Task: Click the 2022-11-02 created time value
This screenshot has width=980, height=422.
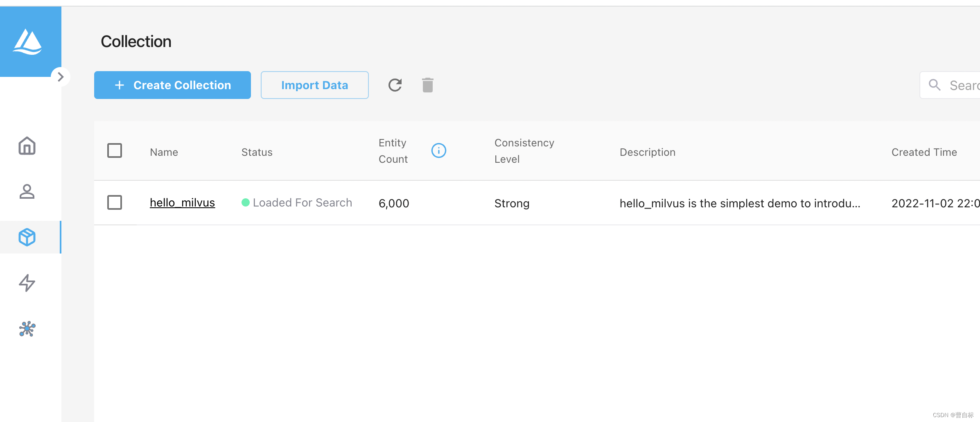Action: click(x=936, y=203)
